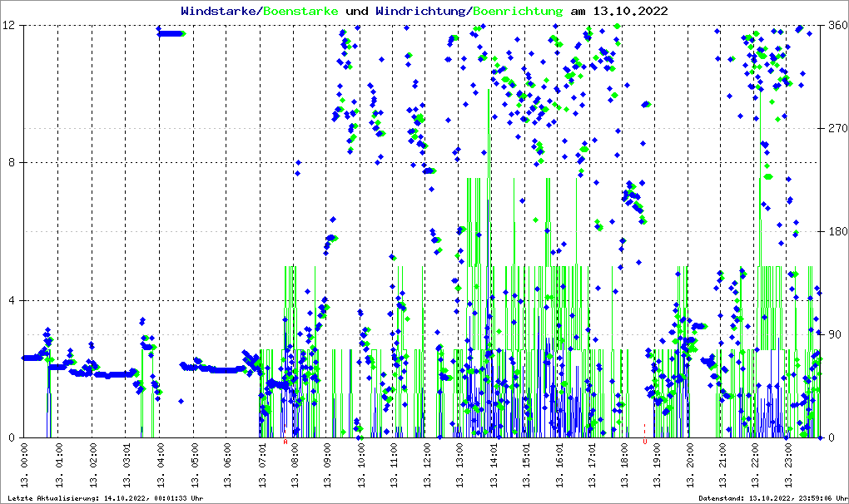This screenshot has width=849, height=504.
Task: Click the green 'Boenrichtung' title word
Action: 518,11
